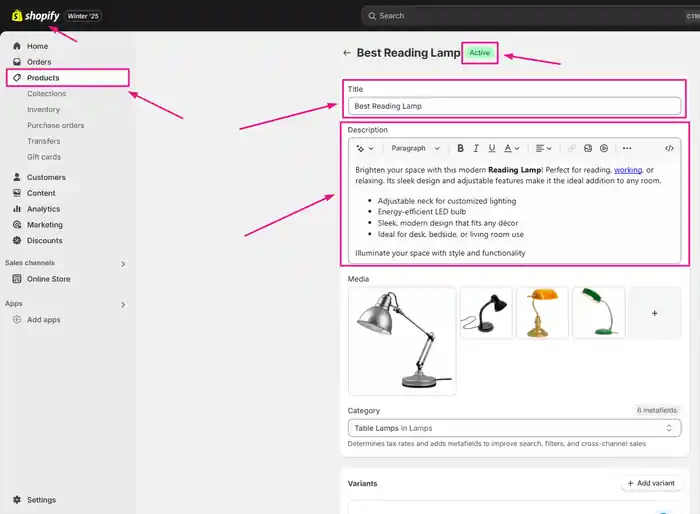Click into the Title input field

tap(514, 106)
